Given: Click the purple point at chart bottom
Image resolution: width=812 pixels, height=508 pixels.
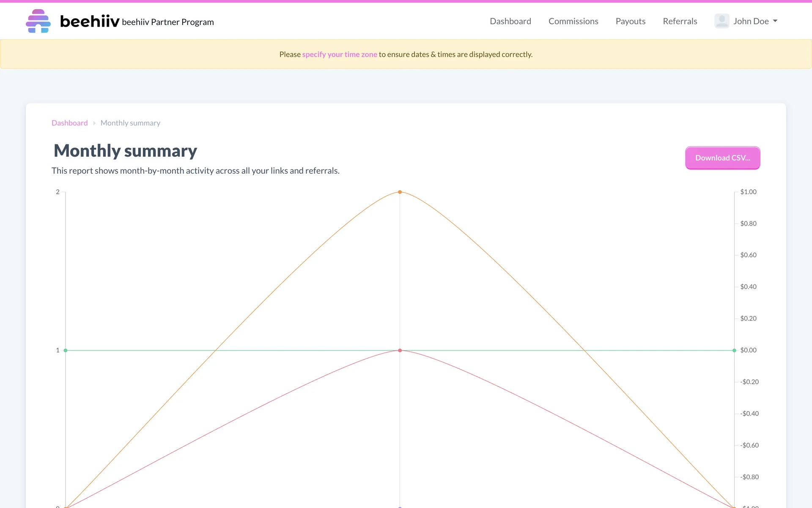Looking at the screenshot, I should pos(400,507).
